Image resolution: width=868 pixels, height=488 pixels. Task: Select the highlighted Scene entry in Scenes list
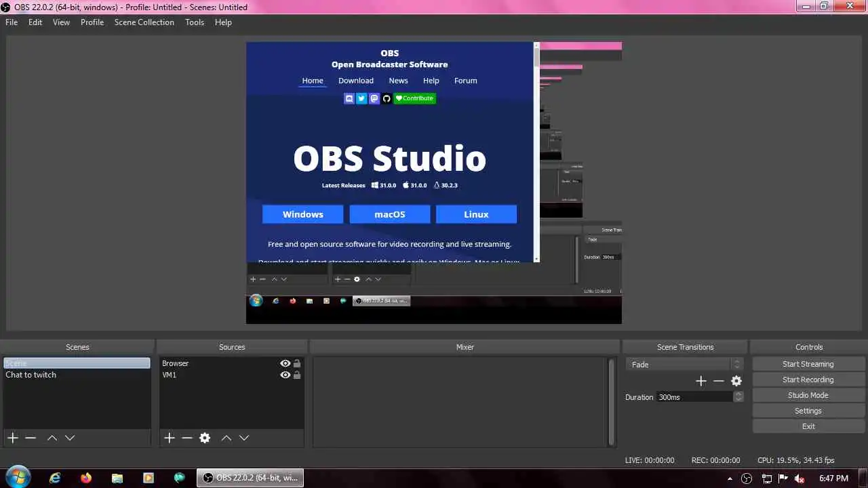click(x=77, y=363)
